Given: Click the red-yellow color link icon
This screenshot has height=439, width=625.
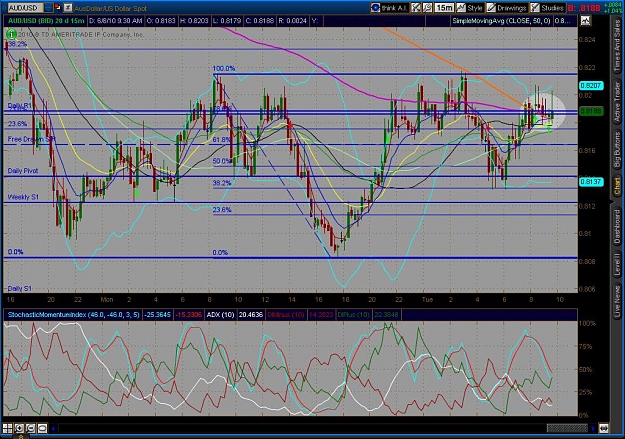Looking at the screenshot, I should coord(58,8).
